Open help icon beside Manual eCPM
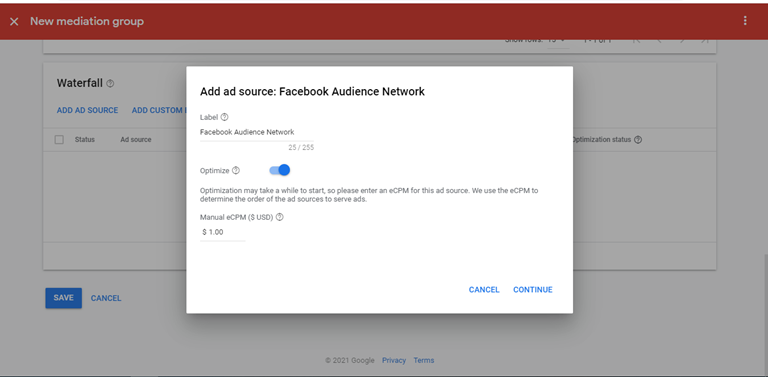 (x=279, y=217)
